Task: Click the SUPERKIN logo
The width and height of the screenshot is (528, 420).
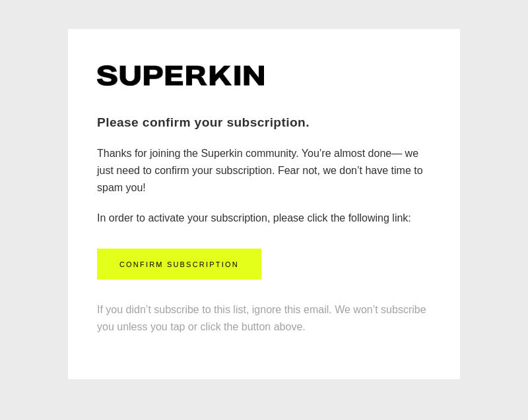Action: (x=181, y=76)
